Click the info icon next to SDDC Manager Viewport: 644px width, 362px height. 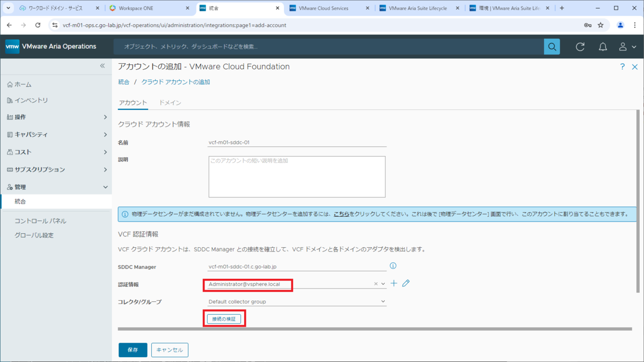tap(393, 265)
